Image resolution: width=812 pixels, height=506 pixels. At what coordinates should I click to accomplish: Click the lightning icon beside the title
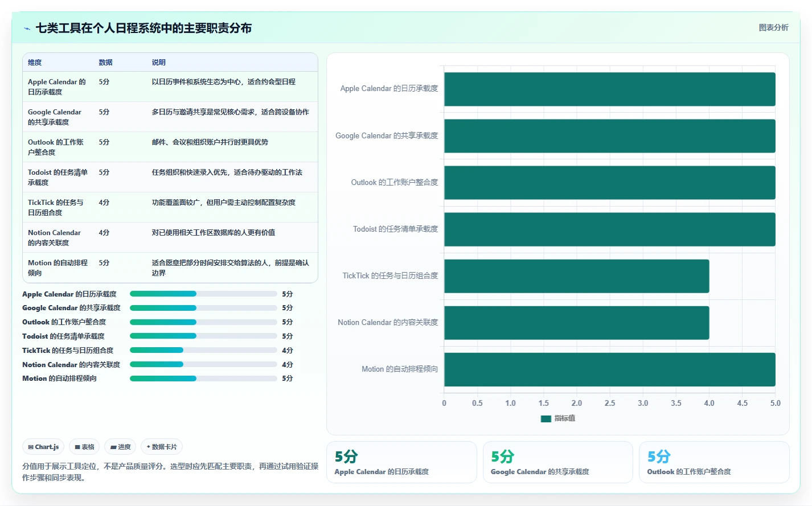pyautogui.click(x=27, y=28)
